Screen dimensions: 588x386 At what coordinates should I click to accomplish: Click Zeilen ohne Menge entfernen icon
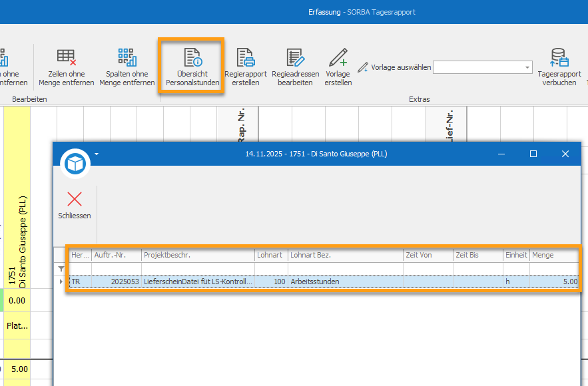(67, 57)
